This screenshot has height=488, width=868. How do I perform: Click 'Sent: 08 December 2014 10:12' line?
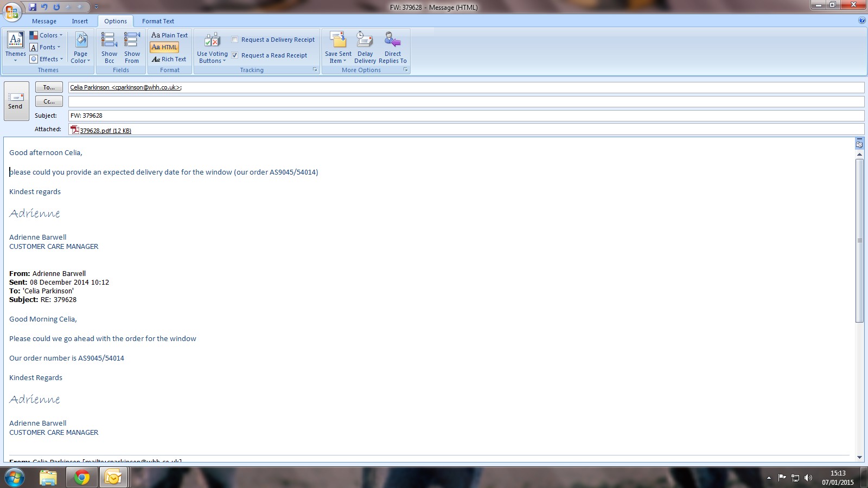pos(59,282)
